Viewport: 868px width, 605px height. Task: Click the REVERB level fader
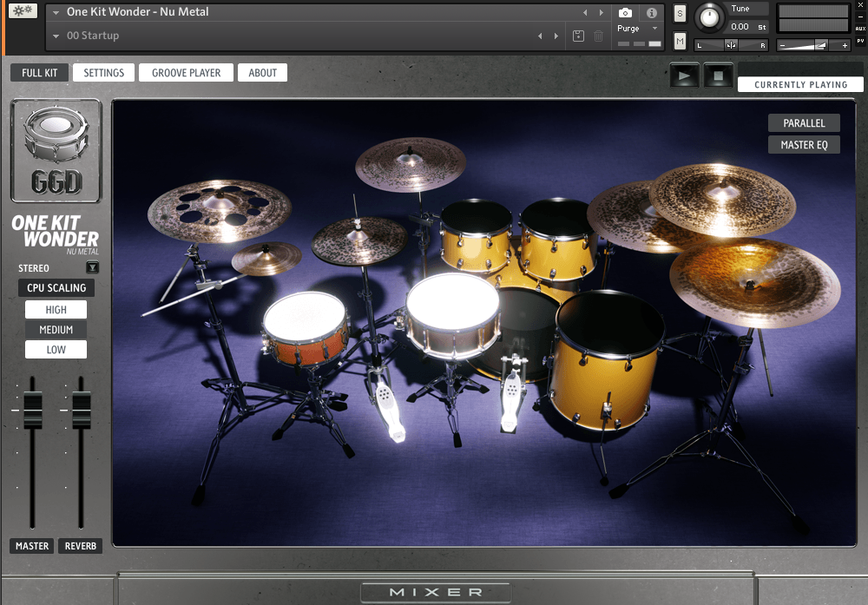click(x=82, y=411)
